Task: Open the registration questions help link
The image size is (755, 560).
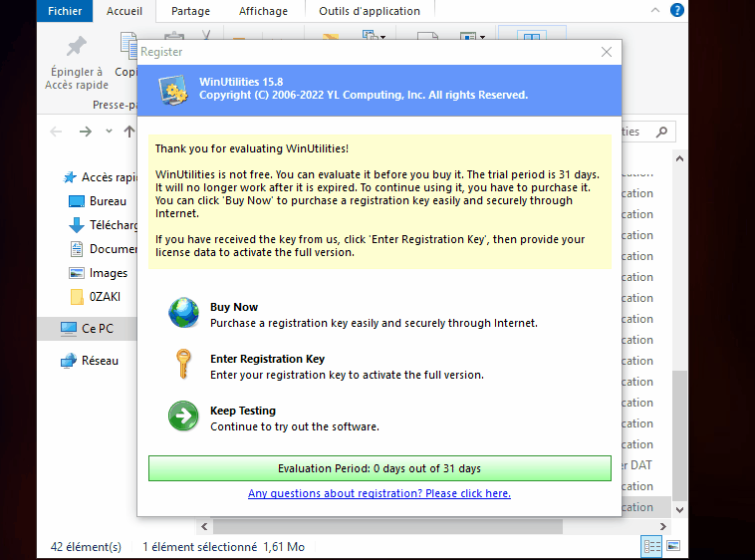Action: pyautogui.click(x=379, y=493)
